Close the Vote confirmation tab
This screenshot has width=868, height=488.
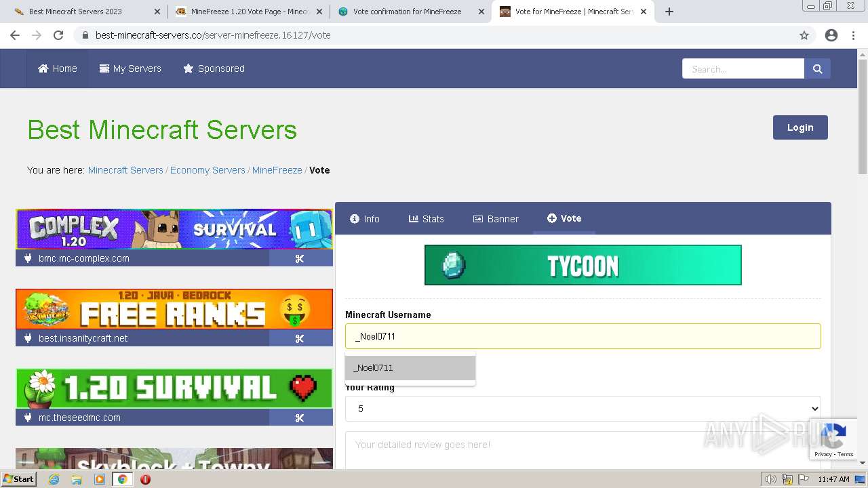(481, 12)
